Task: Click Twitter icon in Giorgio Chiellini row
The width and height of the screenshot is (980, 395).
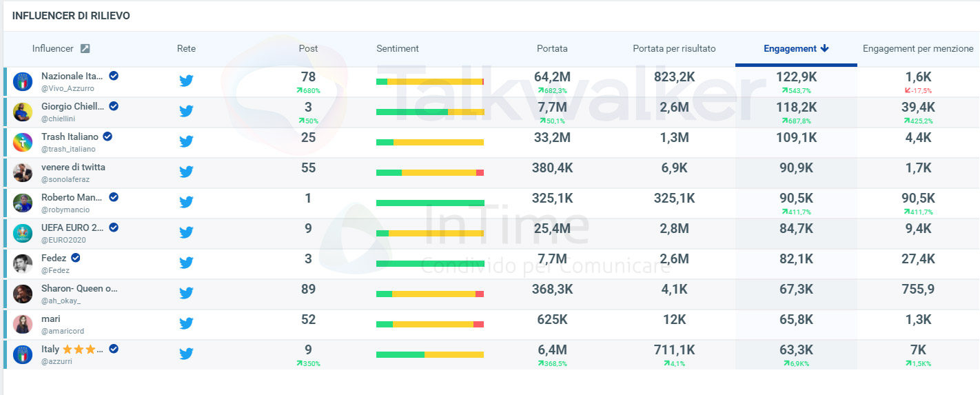Action: click(x=186, y=111)
